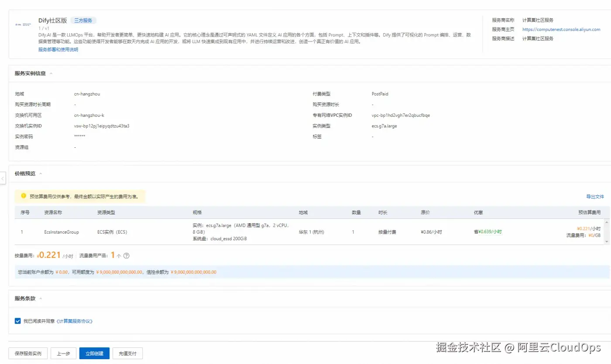Click the 预估算费用 column header
Viewport: 611px width, 364px height.
click(x=589, y=212)
